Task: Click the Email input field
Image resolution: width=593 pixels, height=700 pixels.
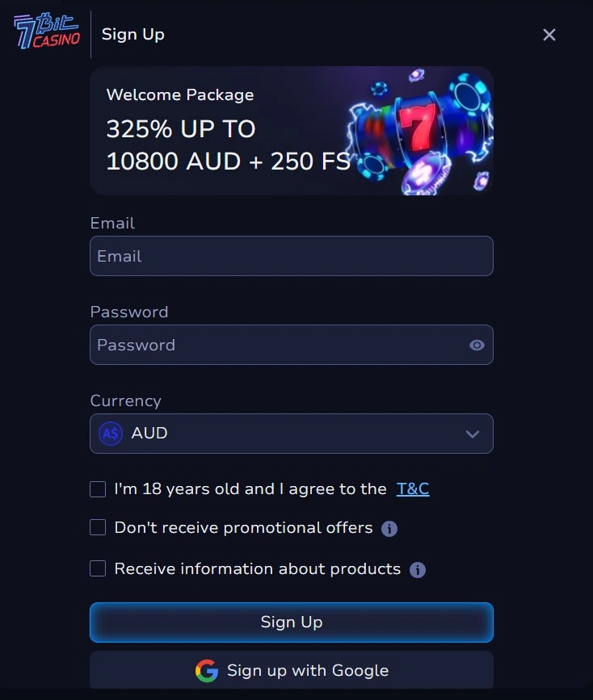Action: click(291, 256)
